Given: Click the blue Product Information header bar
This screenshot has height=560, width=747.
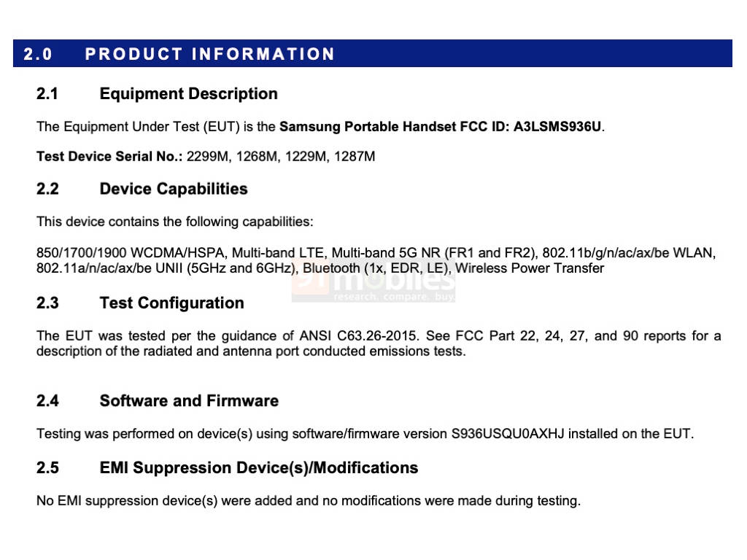Looking at the screenshot, I should coord(372,54).
